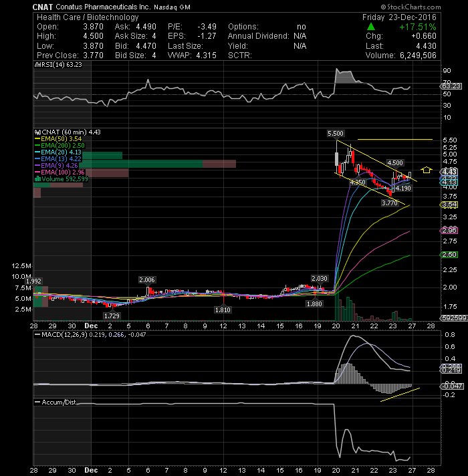The height and width of the screenshot is (476, 468).
Task: Click the Bid value 4.470
Action: click(146, 46)
